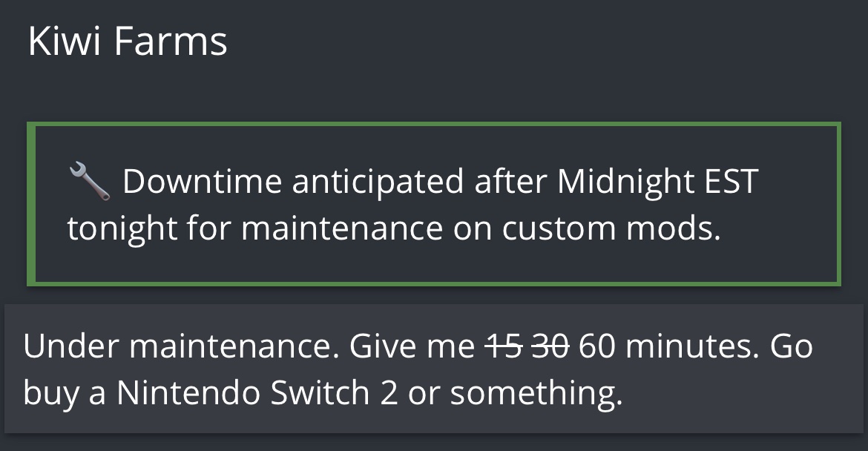Click "custom mods" in the downtime notice
Image resolution: width=868 pixels, height=451 pixels.
[611, 229]
